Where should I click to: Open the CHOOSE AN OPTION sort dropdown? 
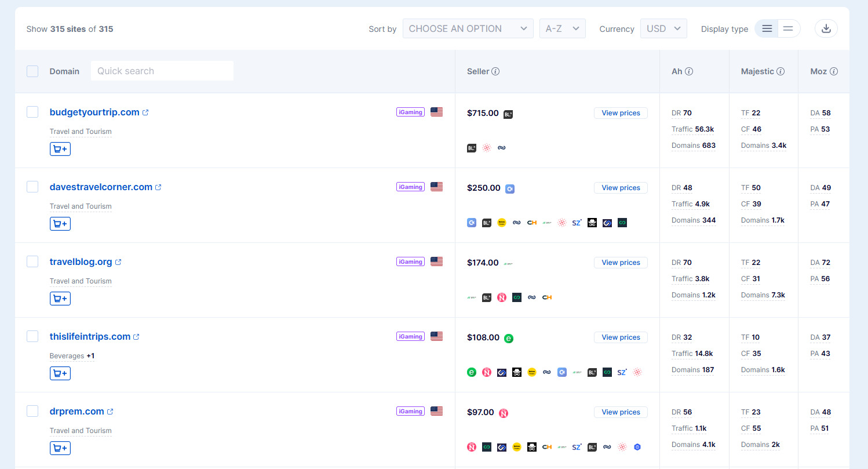[467, 28]
